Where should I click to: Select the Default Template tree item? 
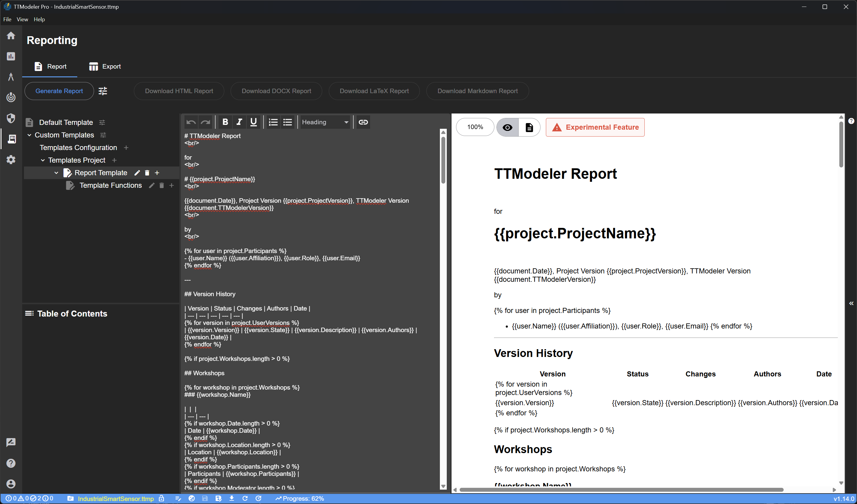click(x=66, y=122)
